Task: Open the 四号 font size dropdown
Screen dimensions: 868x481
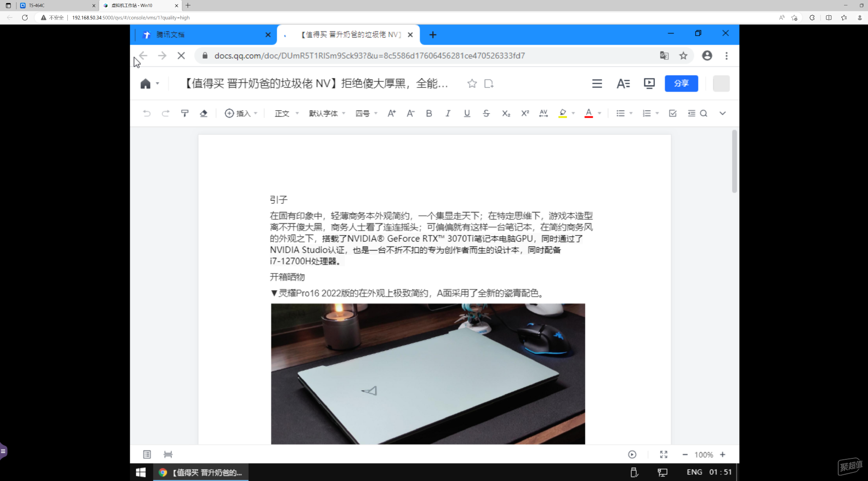Action: [x=366, y=113]
